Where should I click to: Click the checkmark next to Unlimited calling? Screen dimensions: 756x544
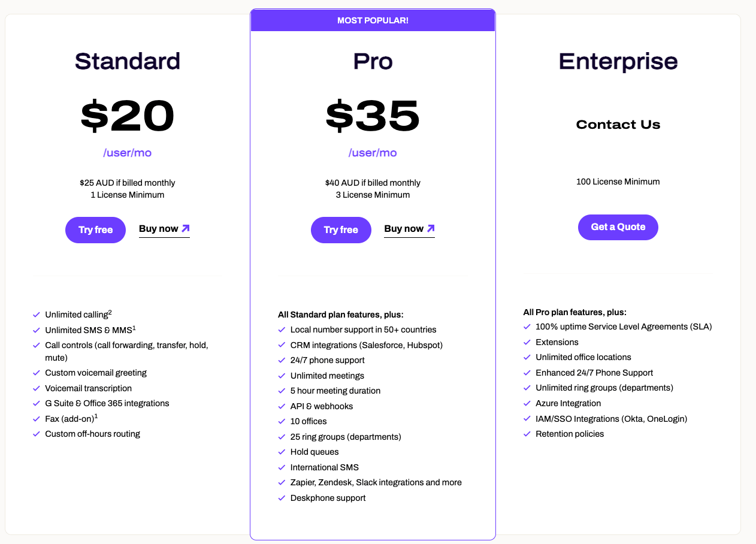click(x=36, y=314)
